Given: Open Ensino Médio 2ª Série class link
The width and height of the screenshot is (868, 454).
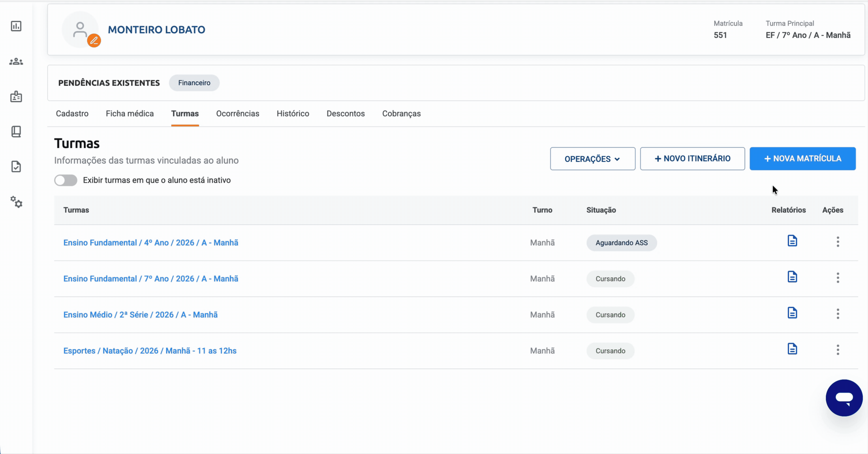Looking at the screenshot, I should coord(140,315).
